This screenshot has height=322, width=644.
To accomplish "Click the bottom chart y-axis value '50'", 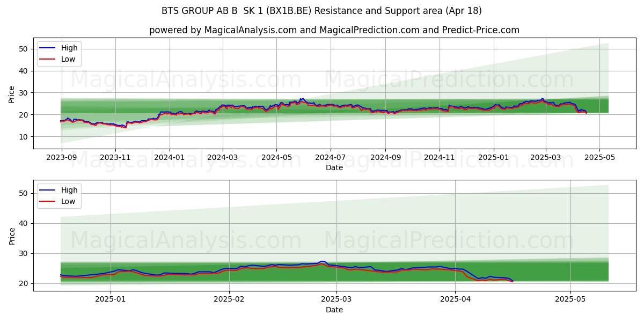I will [25, 193].
